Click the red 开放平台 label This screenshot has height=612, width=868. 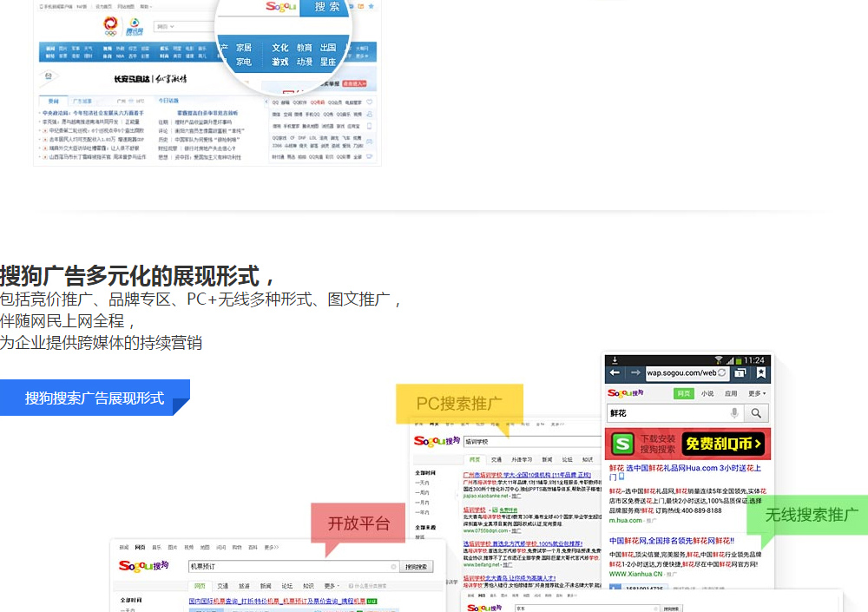click(358, 523)
